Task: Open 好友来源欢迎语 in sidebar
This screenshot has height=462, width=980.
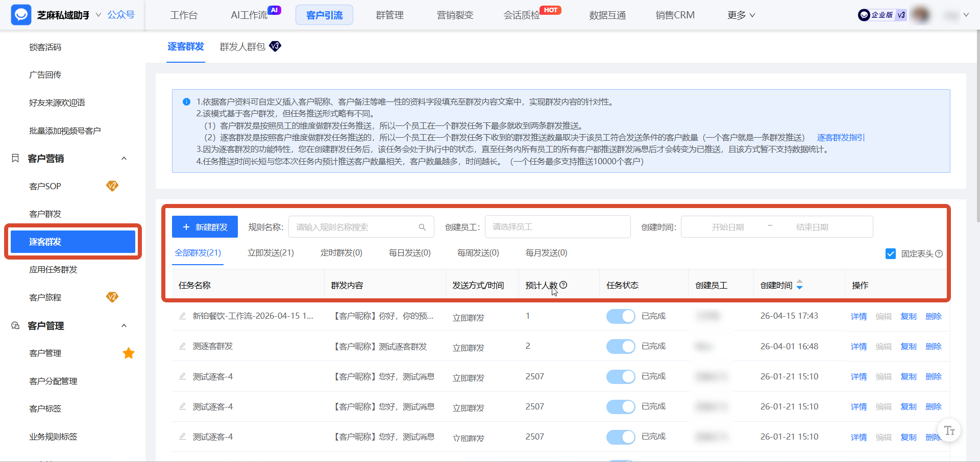Action: [57, 102]
